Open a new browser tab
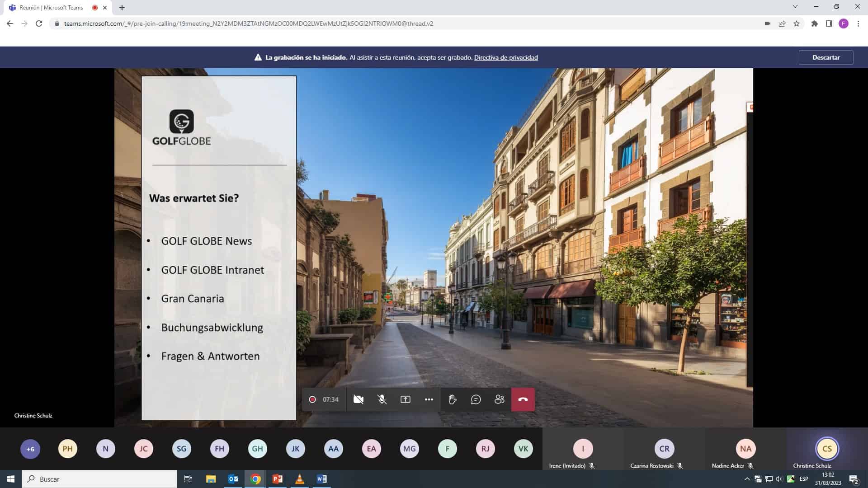Screen dimensions: 868x488 coord(122,8)
